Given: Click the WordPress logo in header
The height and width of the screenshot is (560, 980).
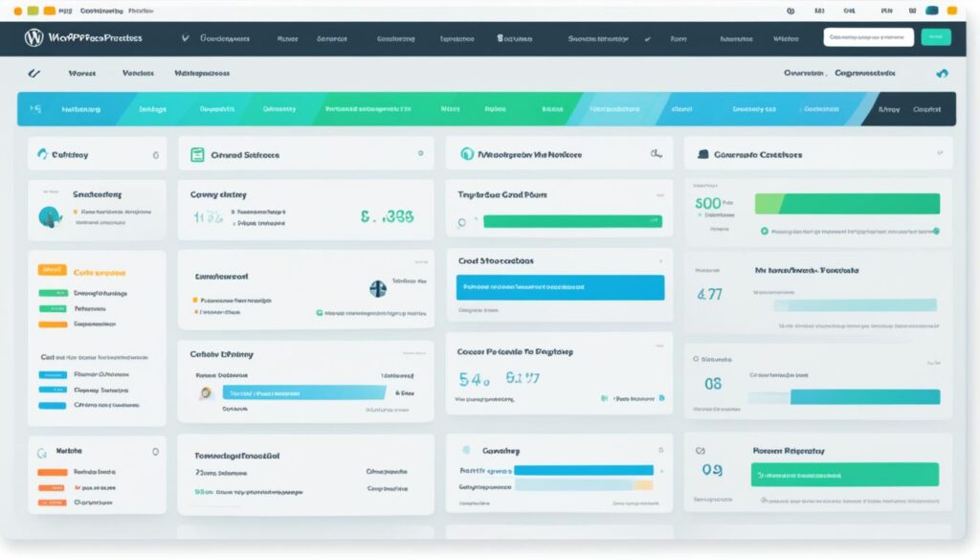Looking at the screenshot, I should pyautogui.click(x=33, y=38).
